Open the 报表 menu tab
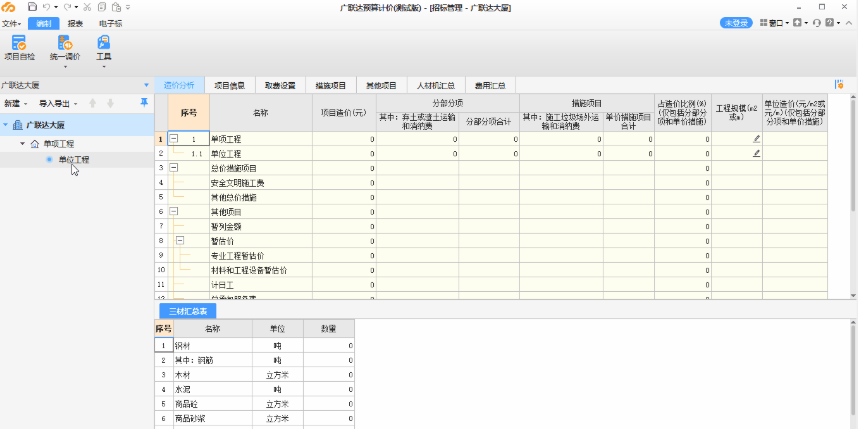 (75, 22)
